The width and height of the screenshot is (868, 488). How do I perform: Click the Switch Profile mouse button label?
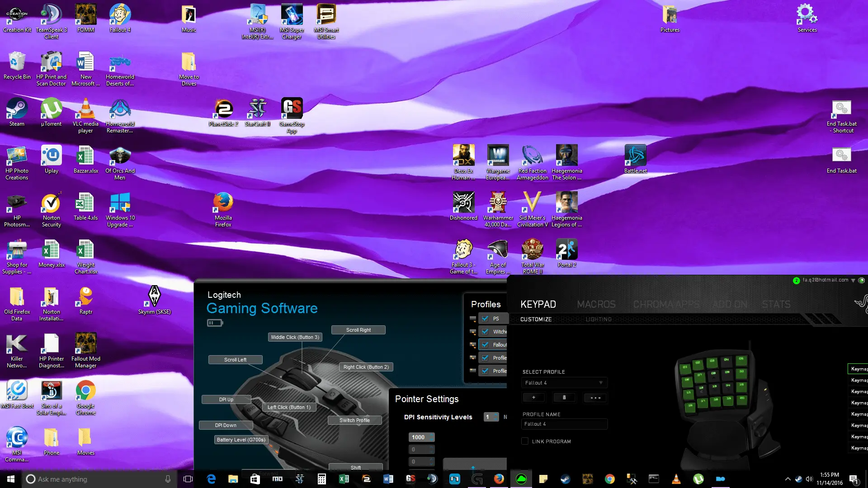[x=354, y=420]
